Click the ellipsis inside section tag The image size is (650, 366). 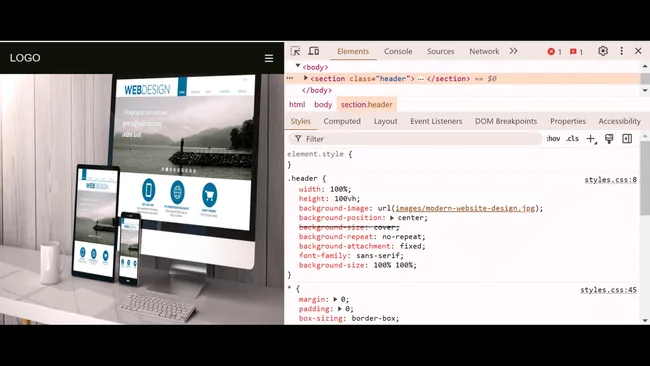click(x=420, y=79)
